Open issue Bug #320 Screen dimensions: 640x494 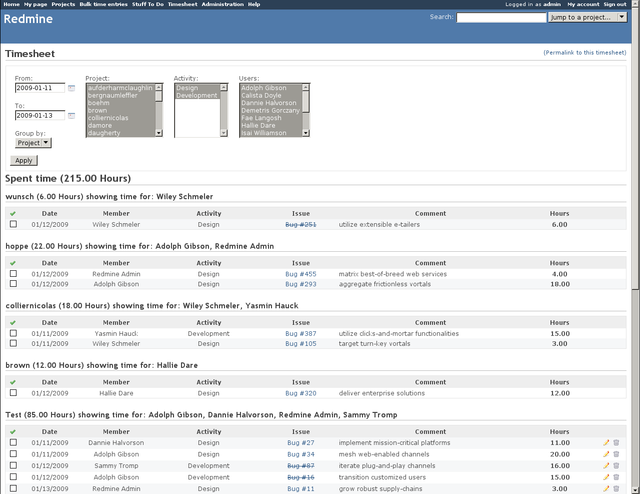point(301,393)
